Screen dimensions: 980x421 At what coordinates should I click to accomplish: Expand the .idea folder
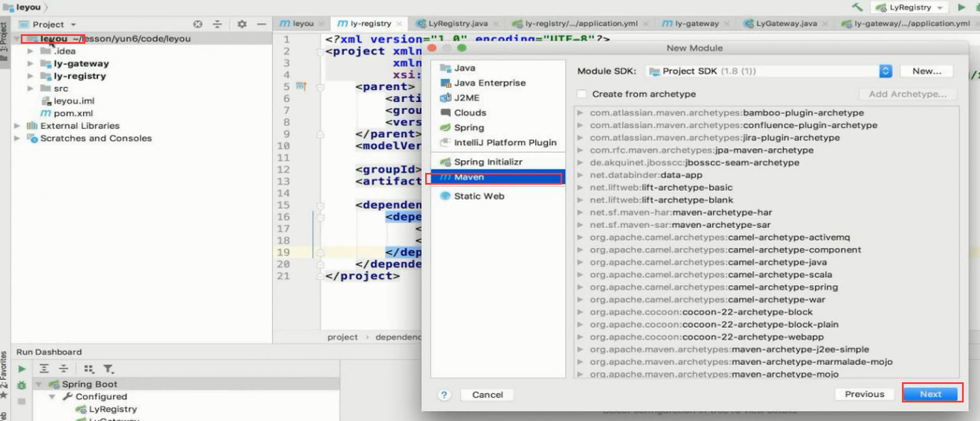(x=30, y=51)
